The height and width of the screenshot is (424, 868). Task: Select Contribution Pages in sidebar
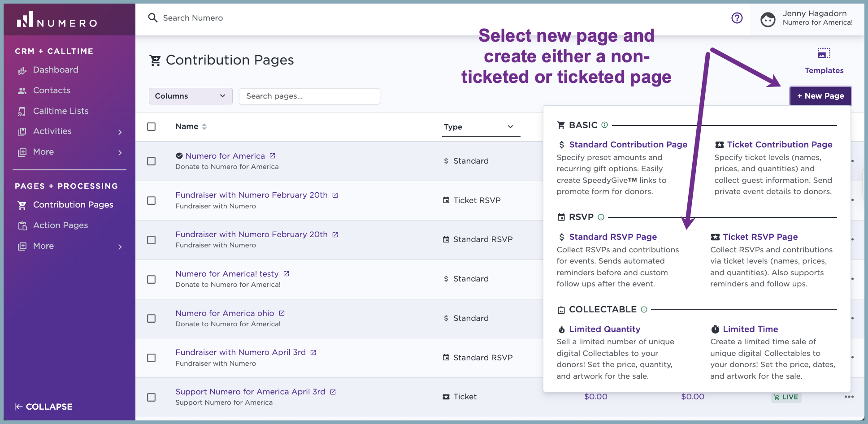click(x=73, y=205)
